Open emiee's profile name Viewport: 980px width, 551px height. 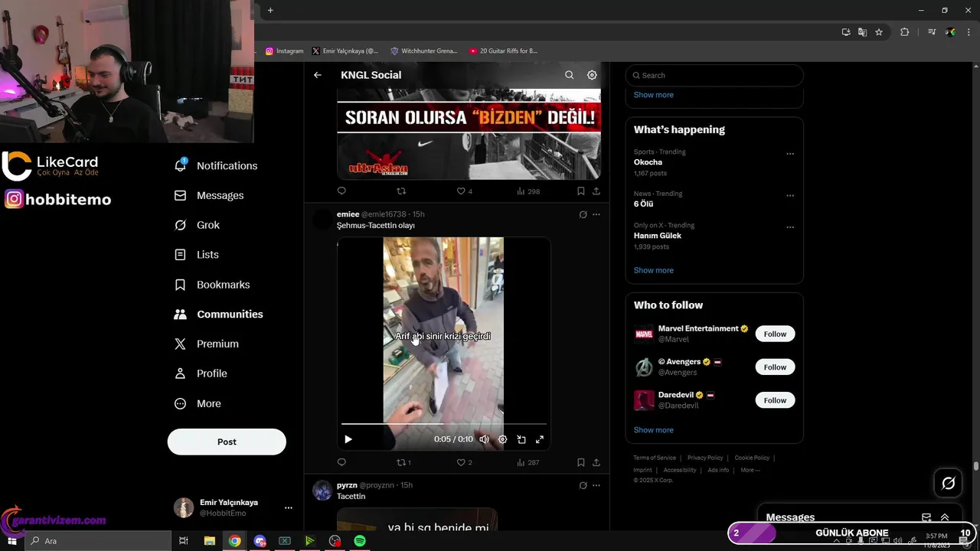(x=348, y=214)
